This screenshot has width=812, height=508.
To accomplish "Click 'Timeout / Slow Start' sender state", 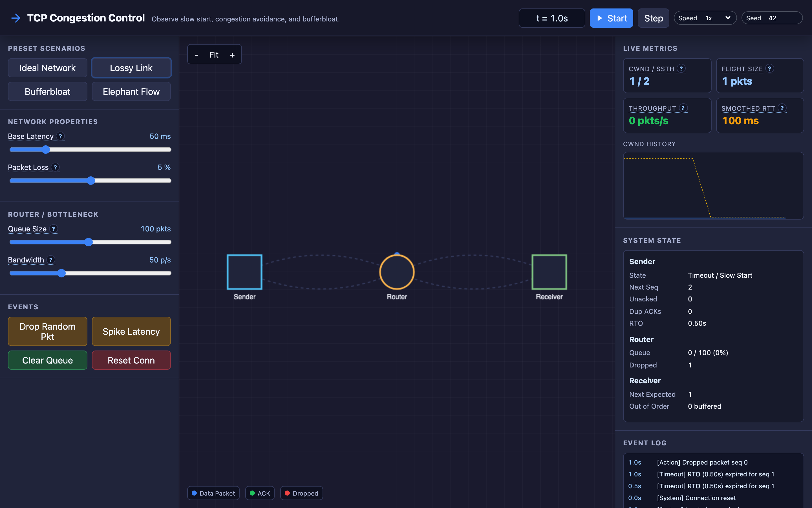I will (720, 275).
